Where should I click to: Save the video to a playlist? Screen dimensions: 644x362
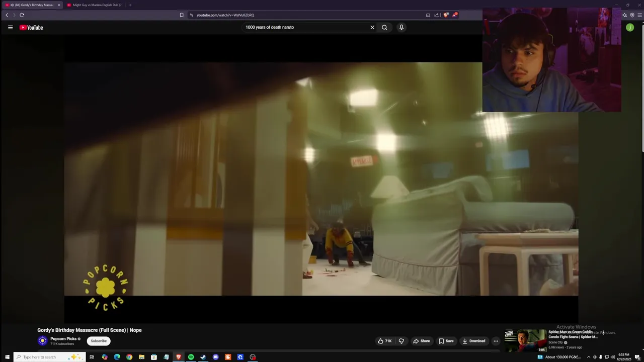446,341
